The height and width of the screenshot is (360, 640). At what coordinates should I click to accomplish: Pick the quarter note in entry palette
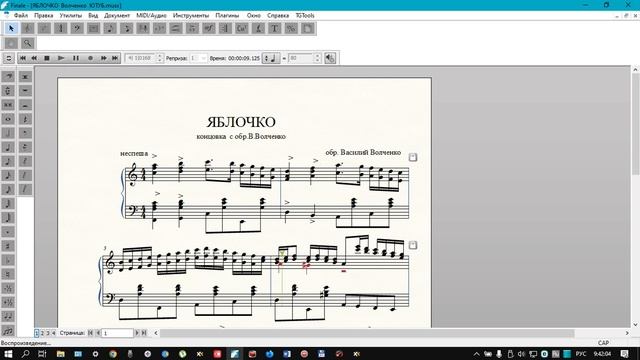tap(8, 147)
